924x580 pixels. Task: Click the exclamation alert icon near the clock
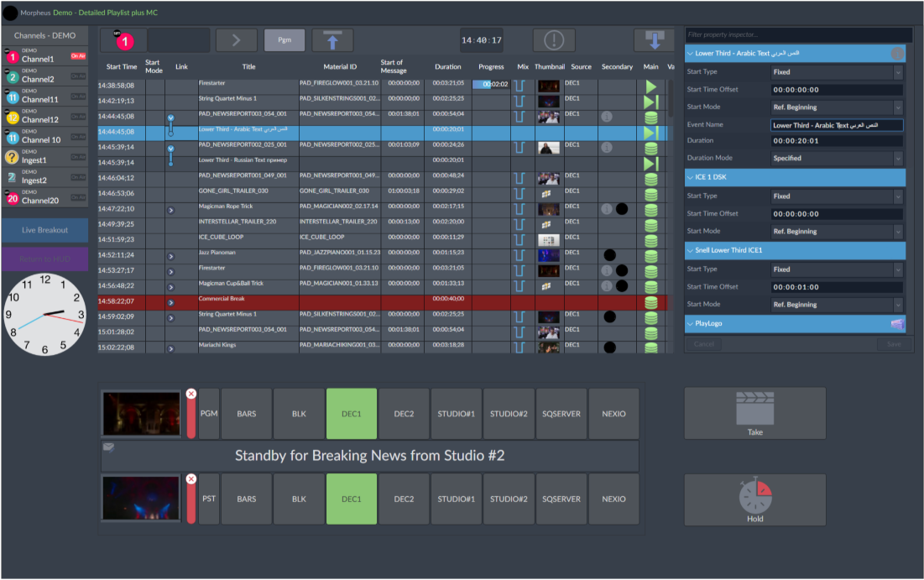pyautogui.click(x=553, y=39)
